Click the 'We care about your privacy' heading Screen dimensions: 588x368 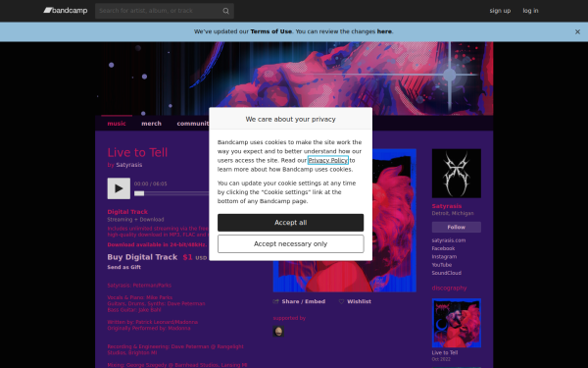pyautogui.click(x=291, y=120)
